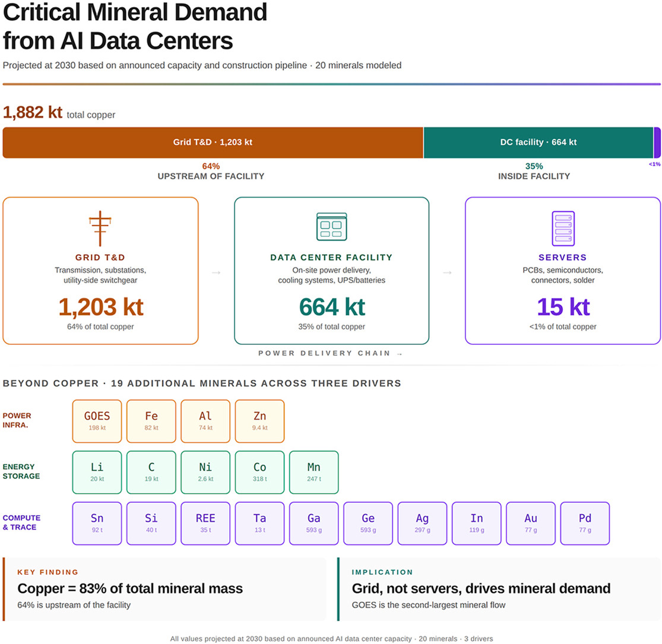Click the 'Projected at 2030' subtitle line
Viewport: 662px width, 644px height.
[x=202, y=65]
